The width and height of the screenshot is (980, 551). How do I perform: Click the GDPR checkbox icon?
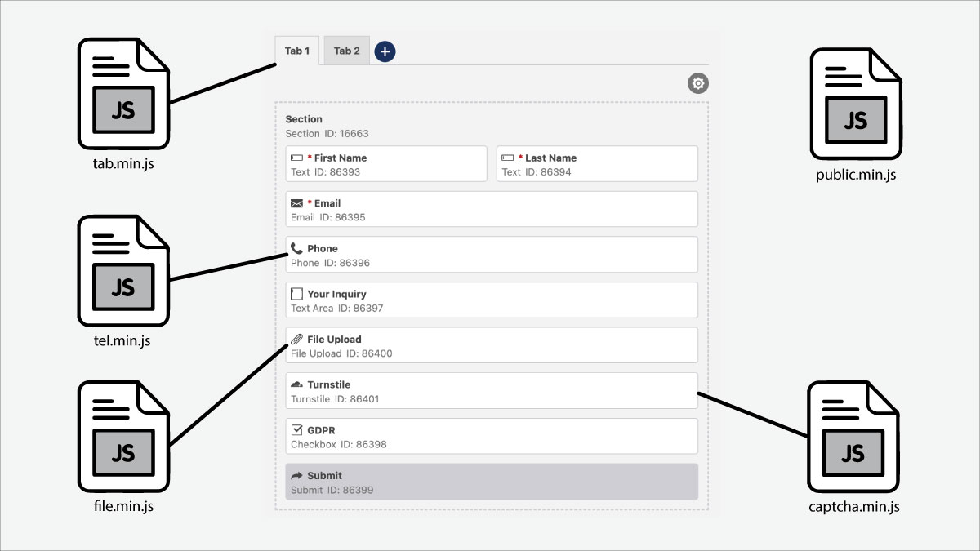pyautogui.click(x=296, y=429)
